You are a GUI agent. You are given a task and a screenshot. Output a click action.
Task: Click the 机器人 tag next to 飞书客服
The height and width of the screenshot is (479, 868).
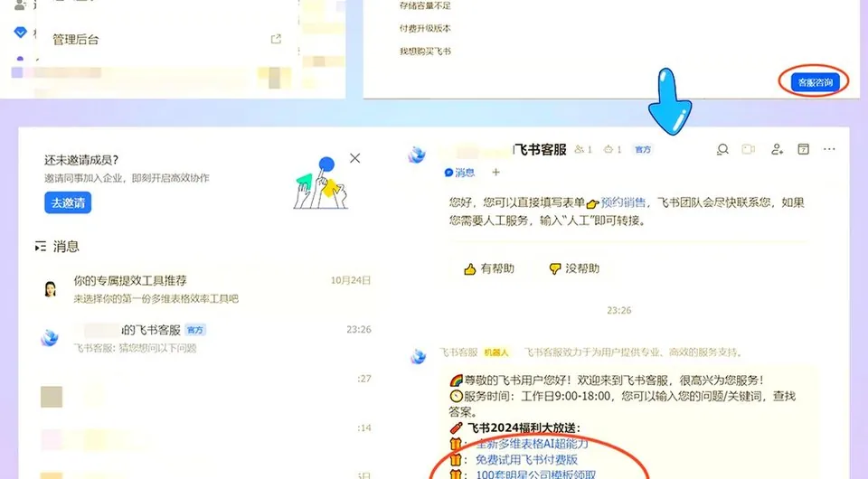[496, 352]
